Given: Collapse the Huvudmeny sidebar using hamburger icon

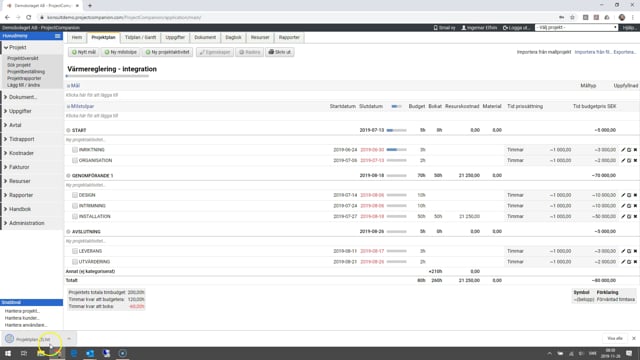Looking at the screenshot, I should (x=58, y=36).
